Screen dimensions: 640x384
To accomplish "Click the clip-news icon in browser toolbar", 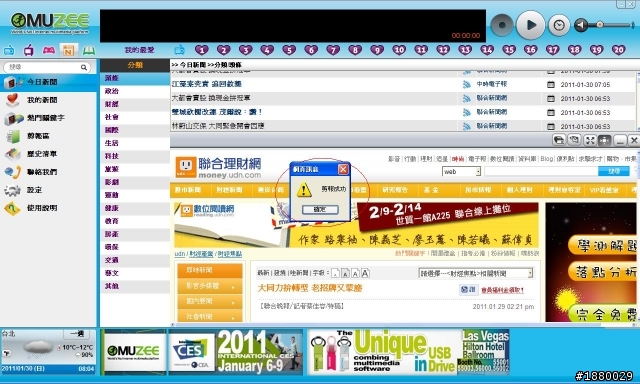I will tap(559, 141).
